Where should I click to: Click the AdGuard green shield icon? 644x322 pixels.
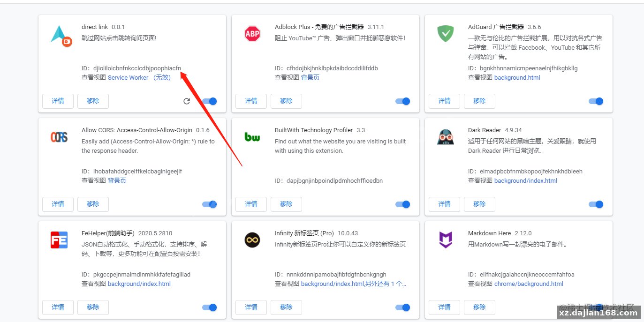point(446,34)
